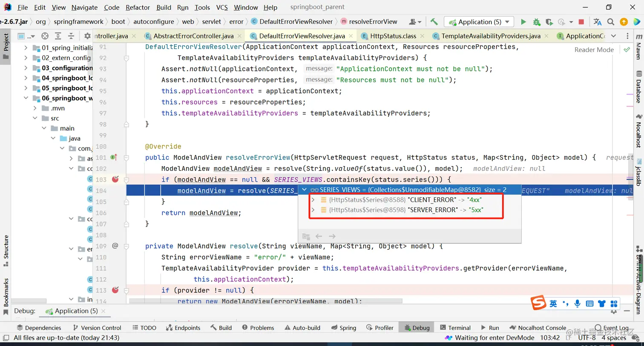Open the VCS menu
The height and width of the screenshot is (346, 644).
[x=222, y=7]
